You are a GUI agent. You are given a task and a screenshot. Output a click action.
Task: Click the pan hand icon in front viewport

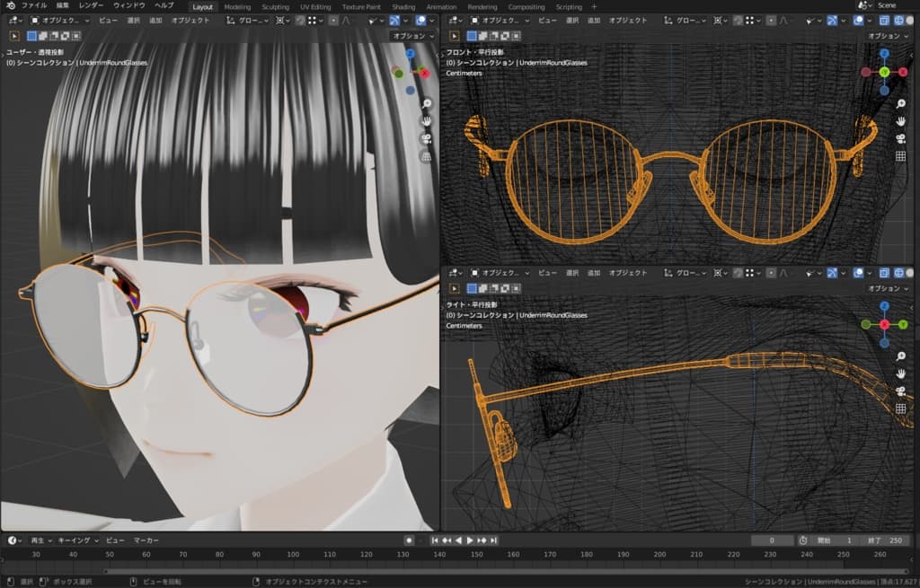click(900, 121)
